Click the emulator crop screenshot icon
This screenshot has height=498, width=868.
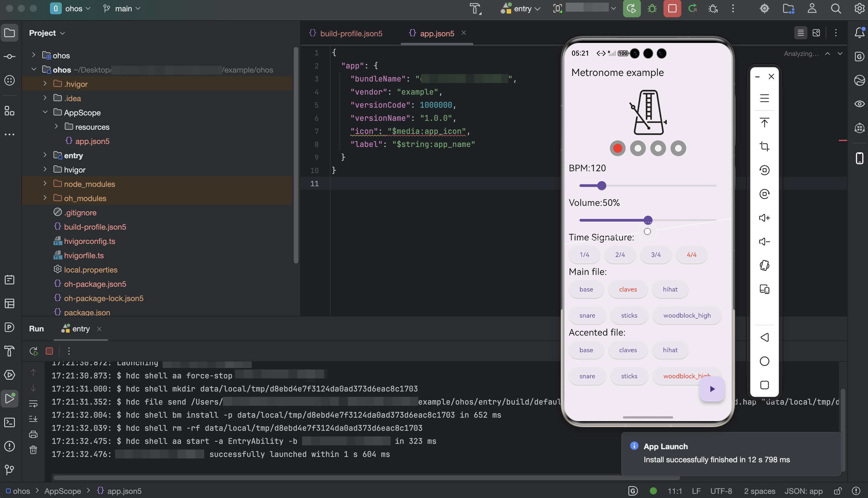(764, 146)
